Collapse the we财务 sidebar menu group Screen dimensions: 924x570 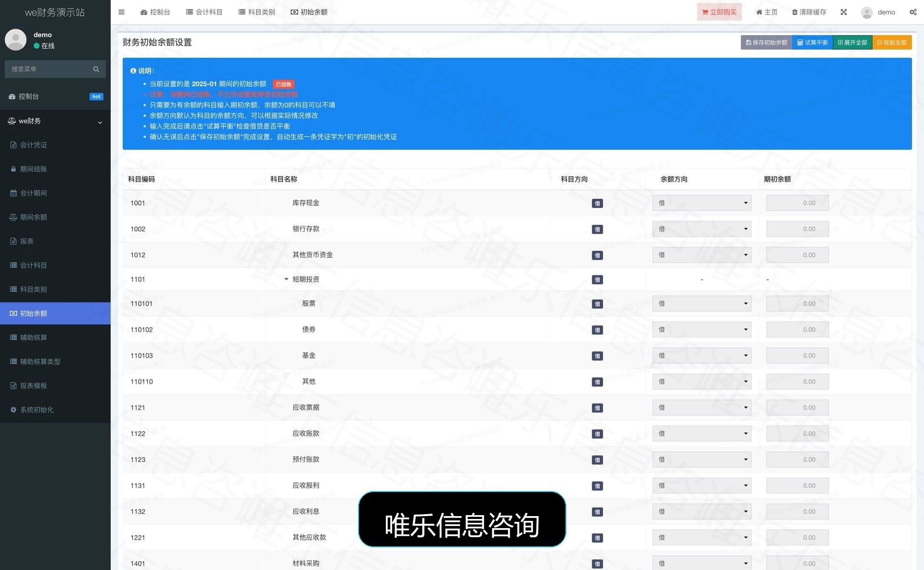point(55,121)
